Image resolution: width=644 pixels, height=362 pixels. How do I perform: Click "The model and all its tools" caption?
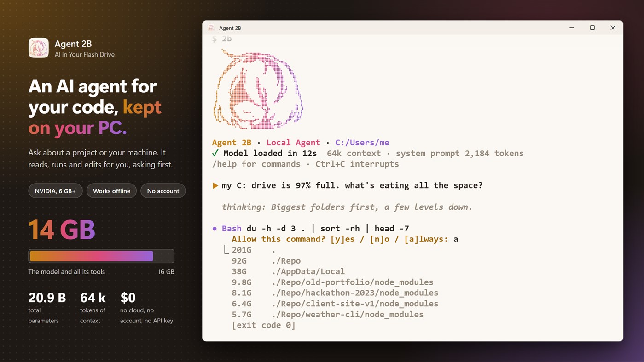pyautogui.click(x=67, y=272)
